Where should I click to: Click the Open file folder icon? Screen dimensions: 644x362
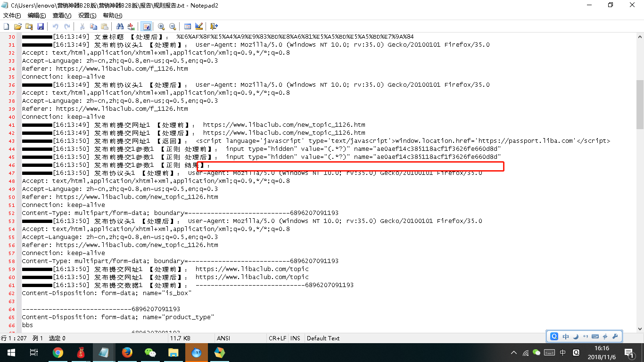click(x=18, y=26)
